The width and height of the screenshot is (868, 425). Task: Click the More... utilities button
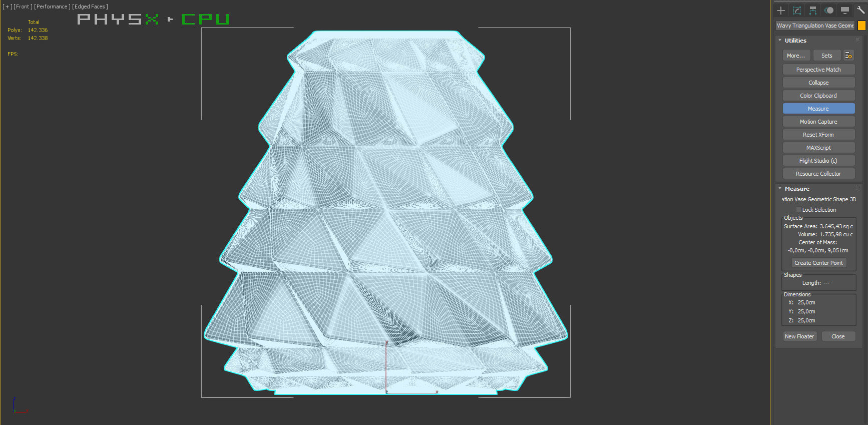(796, 56)
